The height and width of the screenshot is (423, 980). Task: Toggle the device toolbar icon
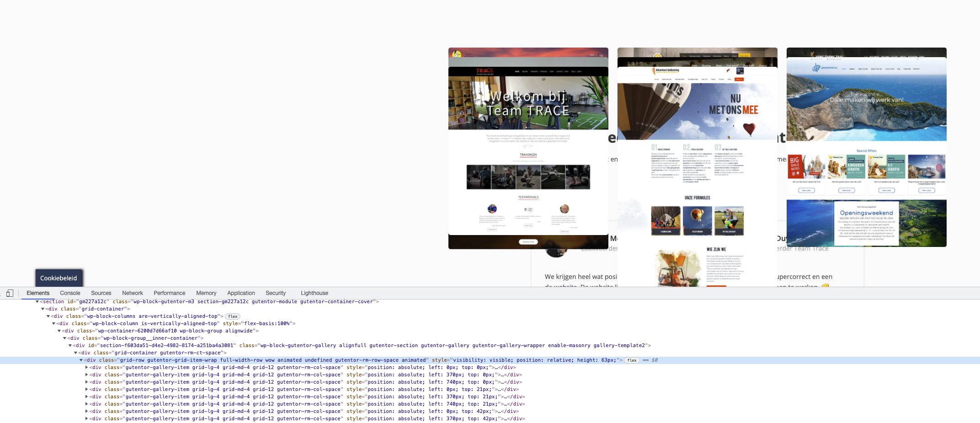(x=10, y=293)
